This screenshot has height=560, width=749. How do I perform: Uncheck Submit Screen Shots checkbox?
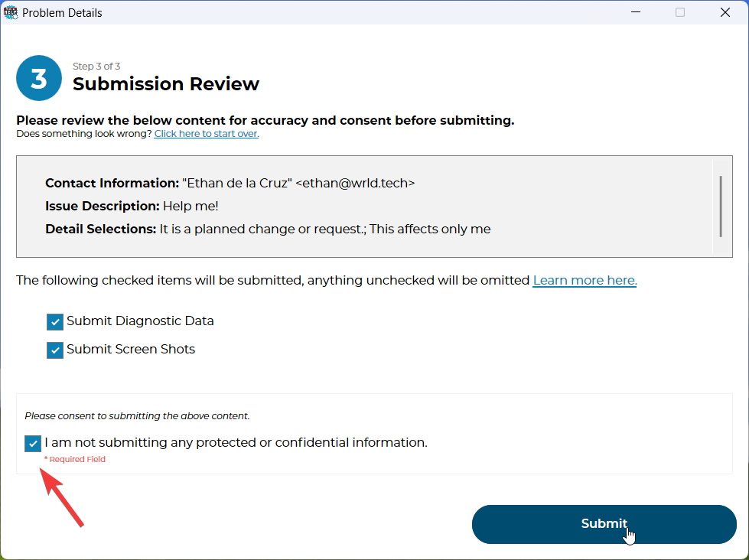[x=55, y=350]
